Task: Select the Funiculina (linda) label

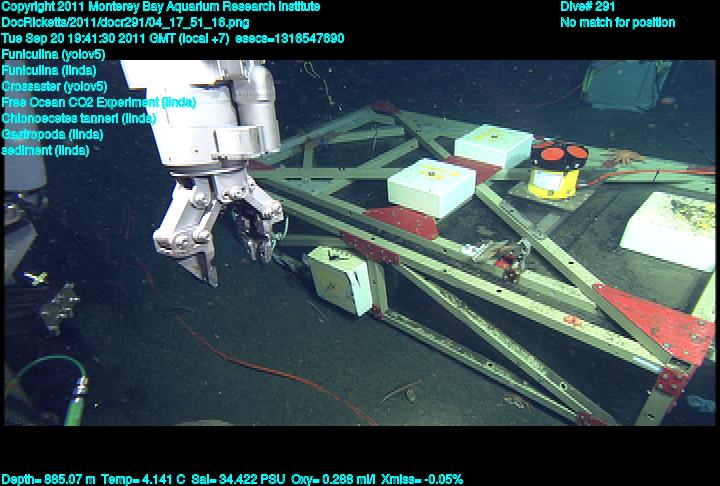Action: click(x=49, y=71)
